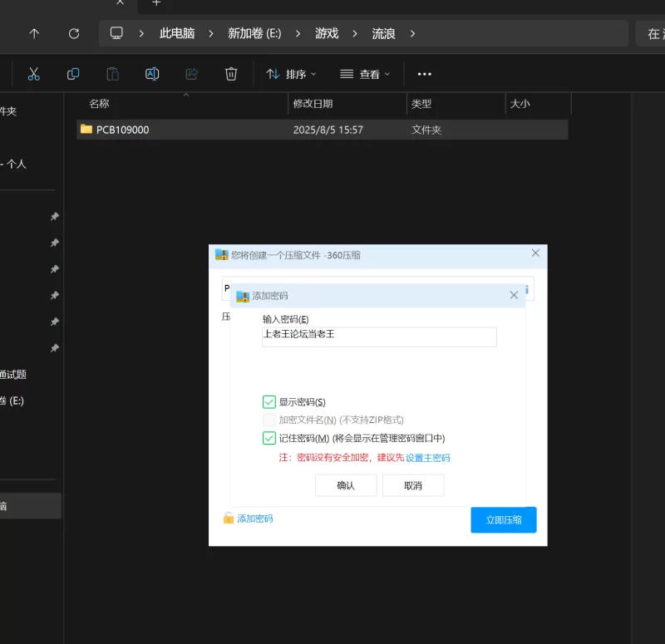Refresh the current folder view
Image resolution: width=665 pixels, height=644 pixels.
74,33
